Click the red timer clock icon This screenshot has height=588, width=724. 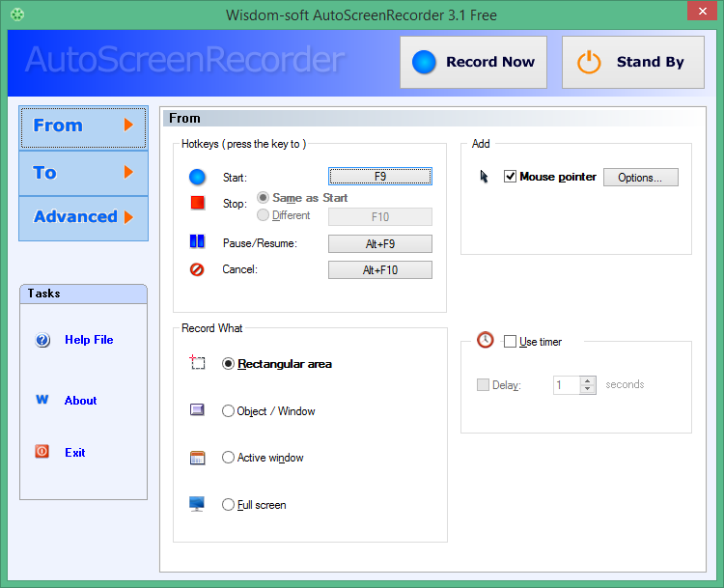pos(485,340)
